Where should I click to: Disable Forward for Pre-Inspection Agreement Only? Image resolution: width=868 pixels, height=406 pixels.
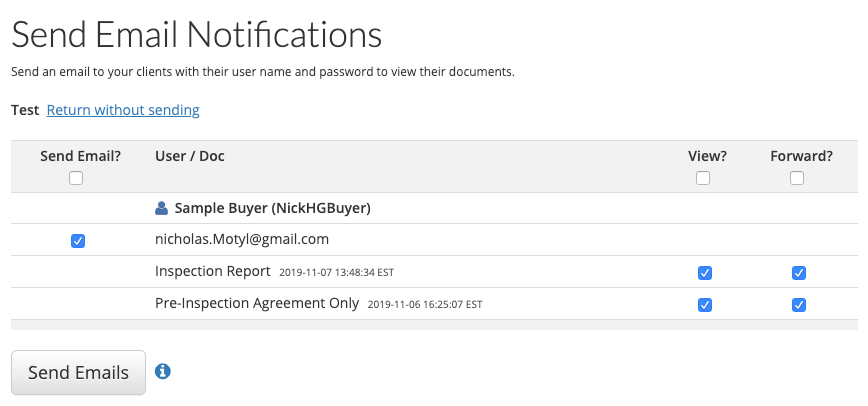click(798, 305)
